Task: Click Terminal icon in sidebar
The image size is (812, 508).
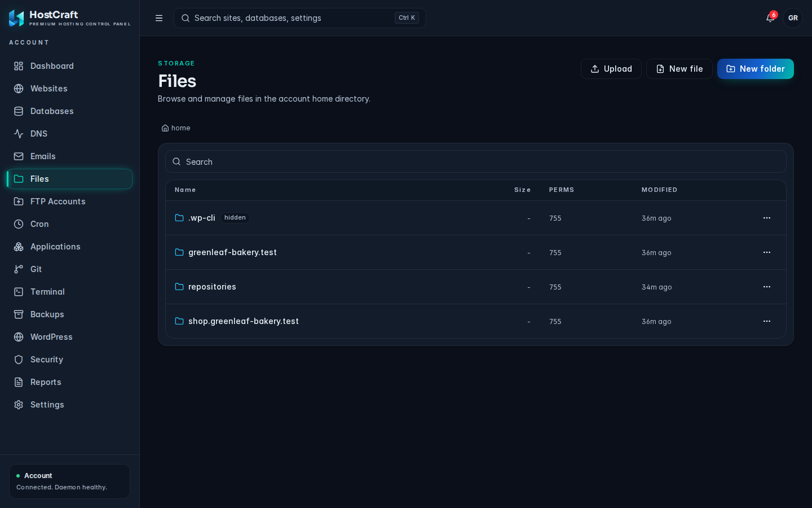Action: (x=19, y=292)
